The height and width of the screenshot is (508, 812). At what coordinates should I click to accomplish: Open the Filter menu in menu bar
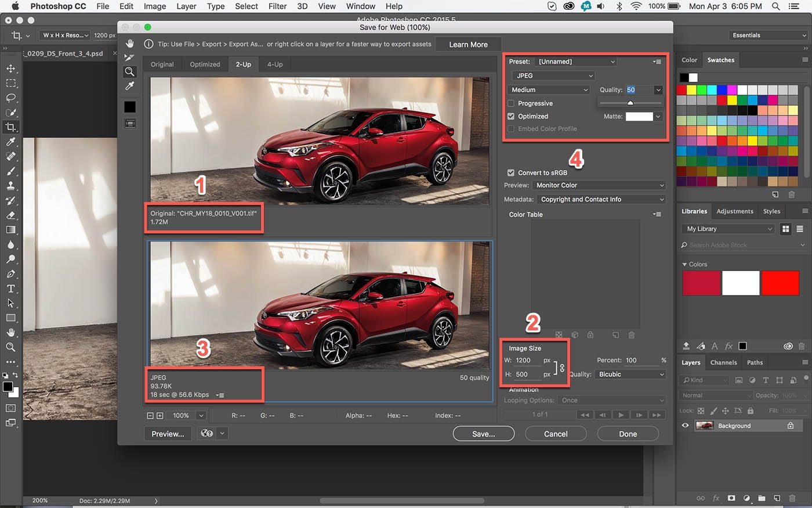point(277,6)
